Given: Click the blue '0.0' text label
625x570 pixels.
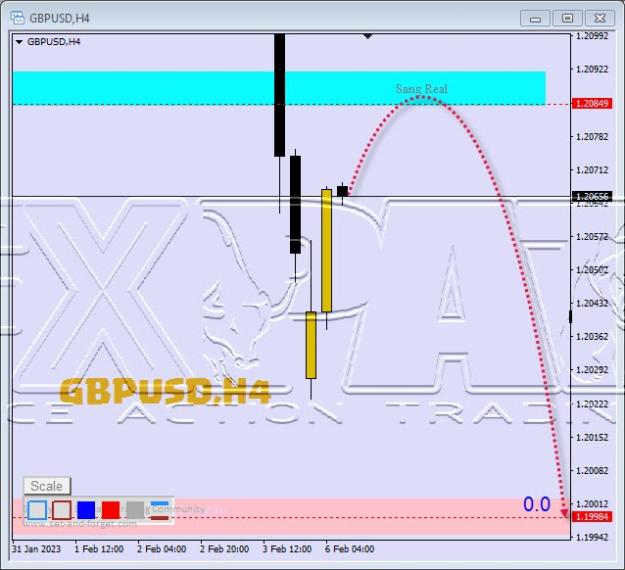Looking at the screenshot, I should (537, 504).
